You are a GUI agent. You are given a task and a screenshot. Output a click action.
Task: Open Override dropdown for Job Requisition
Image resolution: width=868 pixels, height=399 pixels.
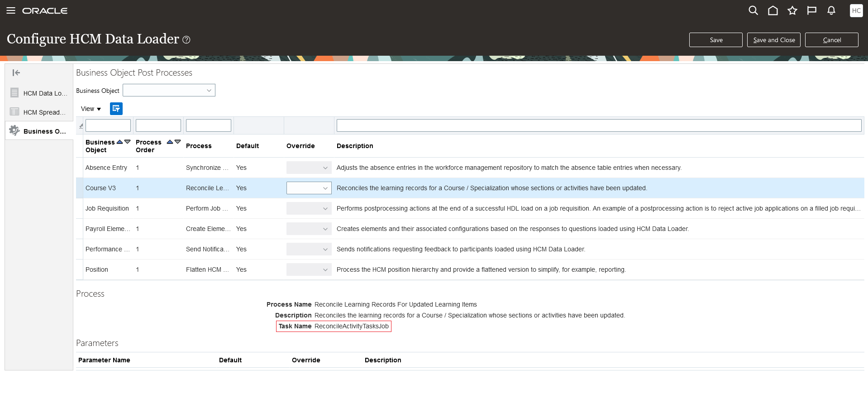(309, 208)
